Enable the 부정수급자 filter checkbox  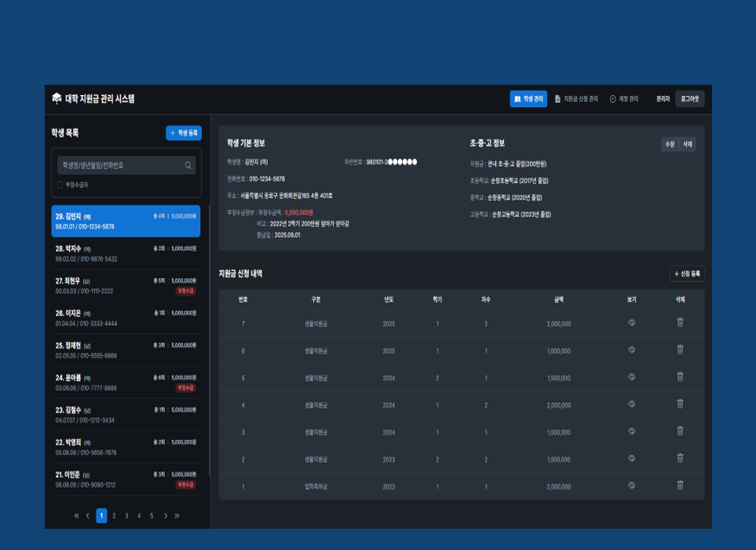[x=60, y=185]
